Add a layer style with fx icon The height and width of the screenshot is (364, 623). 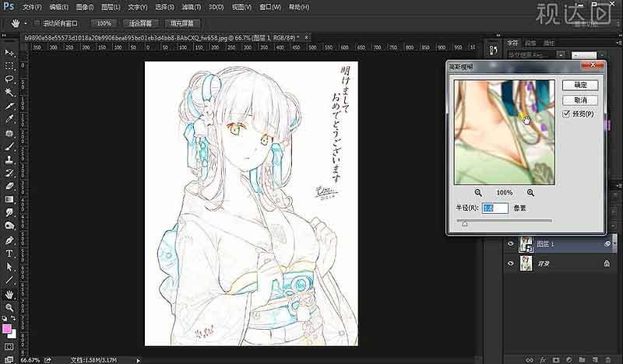coord(543,359)
